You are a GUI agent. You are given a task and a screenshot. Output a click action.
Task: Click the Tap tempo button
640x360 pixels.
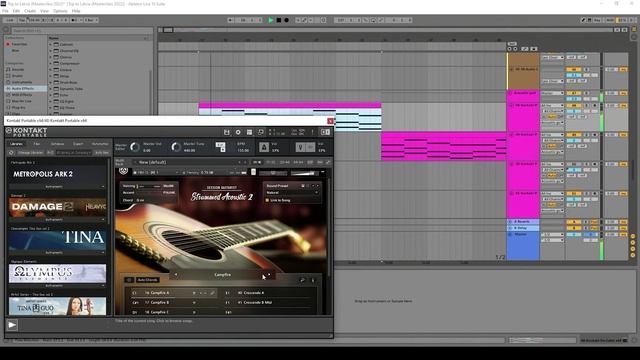(22, 20)
